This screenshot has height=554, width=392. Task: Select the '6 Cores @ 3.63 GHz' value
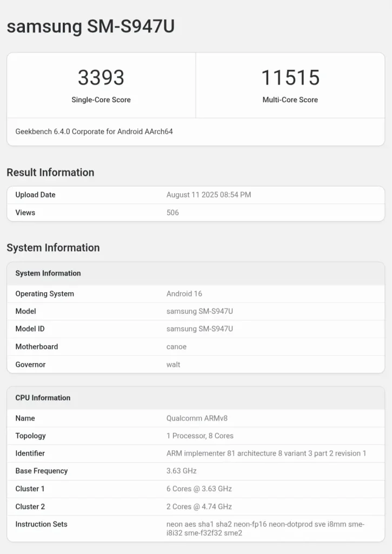[199, 489]
